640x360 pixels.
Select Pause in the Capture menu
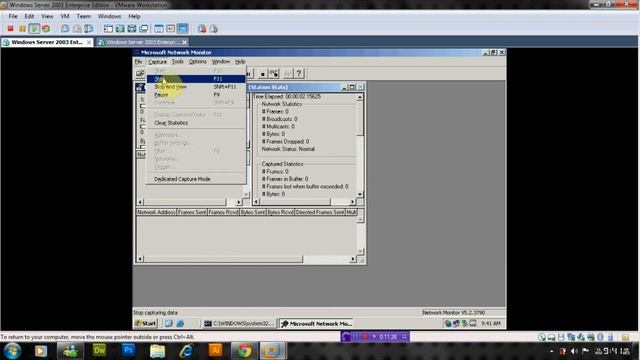[196, 94]
